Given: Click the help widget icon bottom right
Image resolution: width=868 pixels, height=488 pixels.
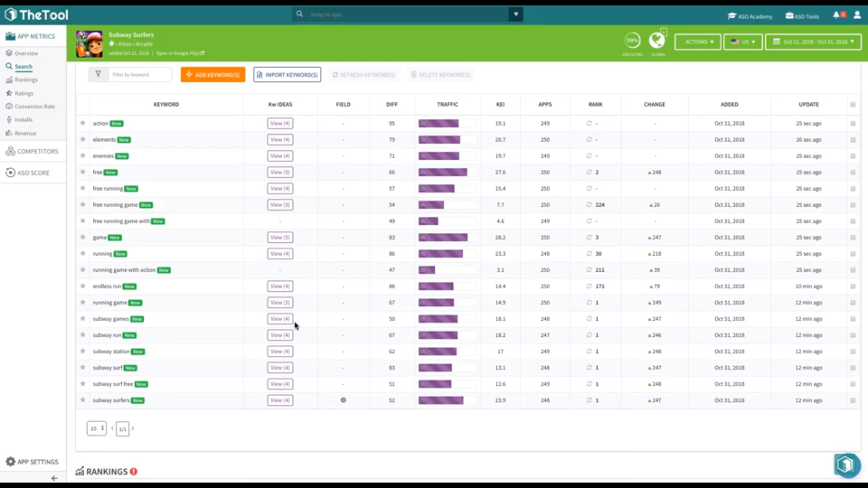Looking at the screenshot, I should click(x=846, y=464).
